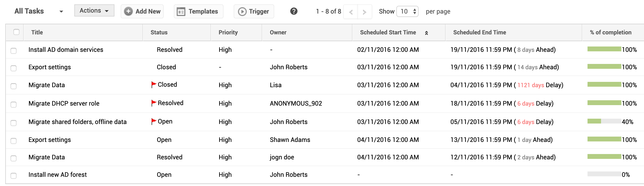The image size is (644, 186).
Task: Sort by Scheduled End Time column
Action: click(479, 32)
